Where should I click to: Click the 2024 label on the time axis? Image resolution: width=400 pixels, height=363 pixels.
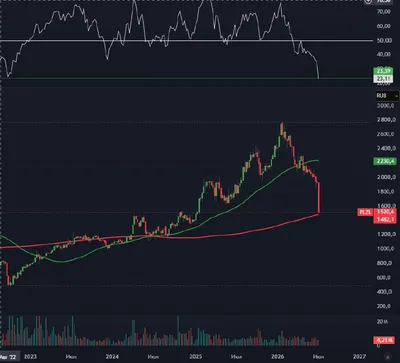click(x=113, y=356)
